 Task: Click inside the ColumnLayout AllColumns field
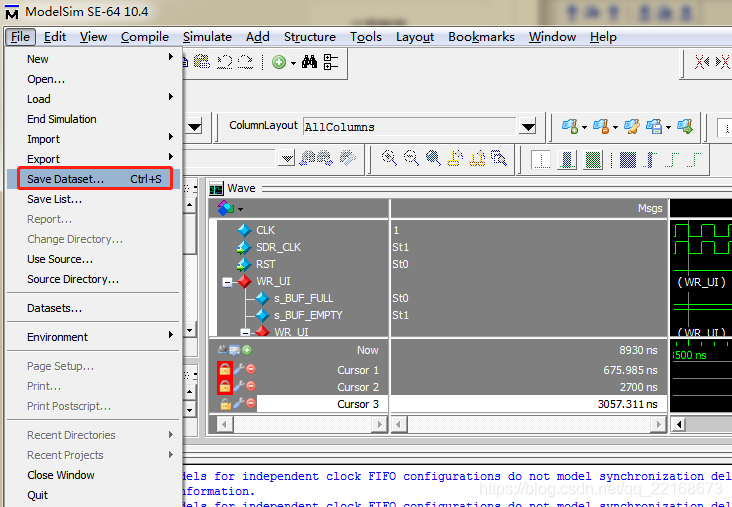[x=410, y=127]
